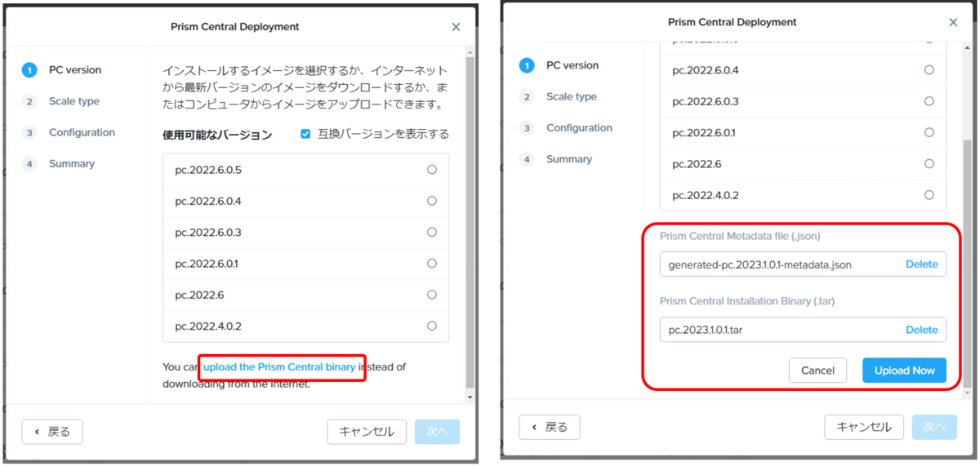Click 戻る button in left dialog
Image resolution: width=980 pixels, height=466 pixels.
click(x=52, y=432)
